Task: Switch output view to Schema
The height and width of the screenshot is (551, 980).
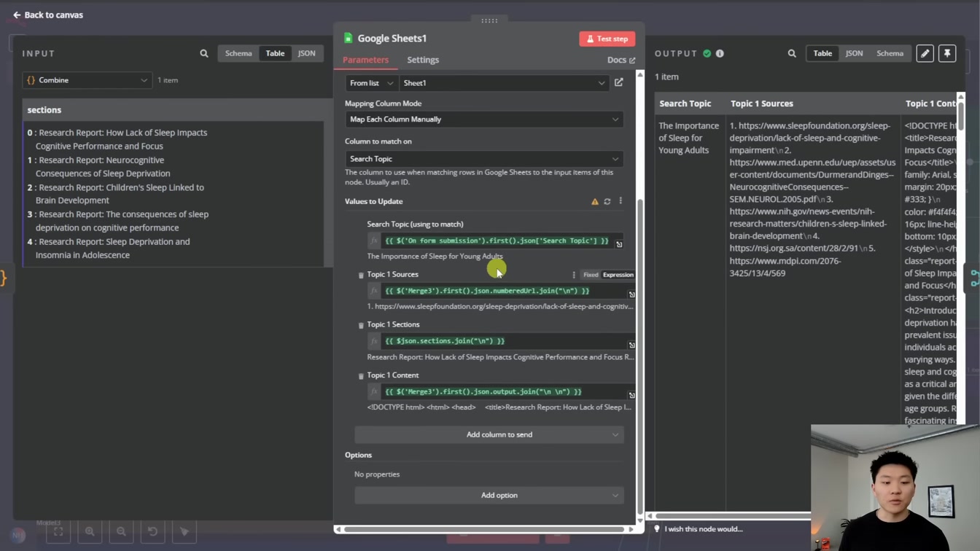Action: pos(890,53)
